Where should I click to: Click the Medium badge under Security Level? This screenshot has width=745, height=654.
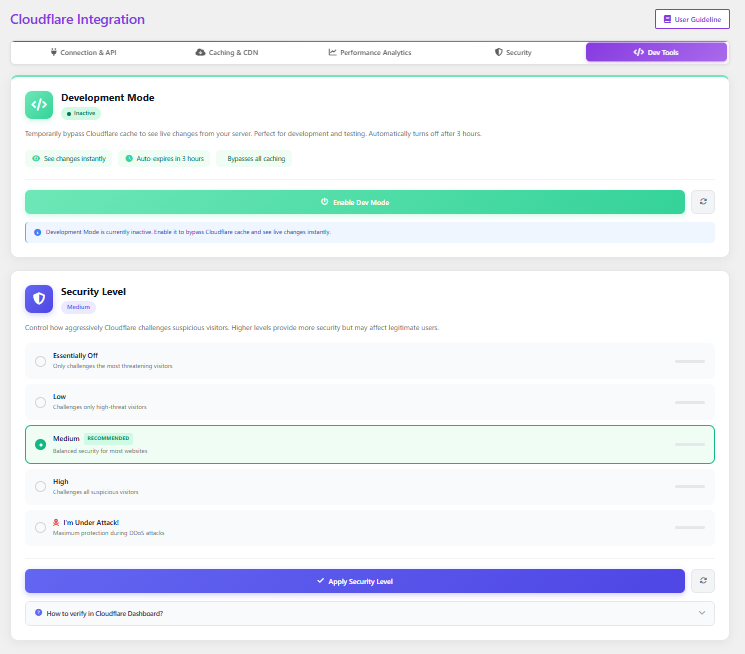78,307
